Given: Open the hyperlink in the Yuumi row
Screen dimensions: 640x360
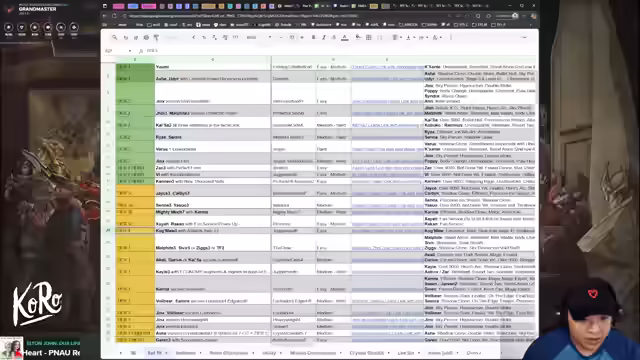Looking at the screenshot, I should tap(387, 67).
